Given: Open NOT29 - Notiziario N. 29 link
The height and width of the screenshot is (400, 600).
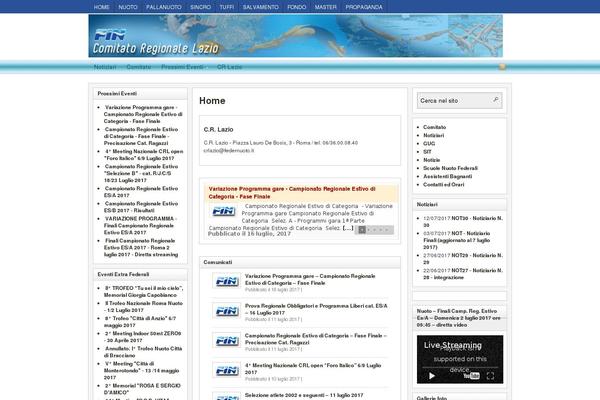Looking at the screenshot, I should pos(463,259).
